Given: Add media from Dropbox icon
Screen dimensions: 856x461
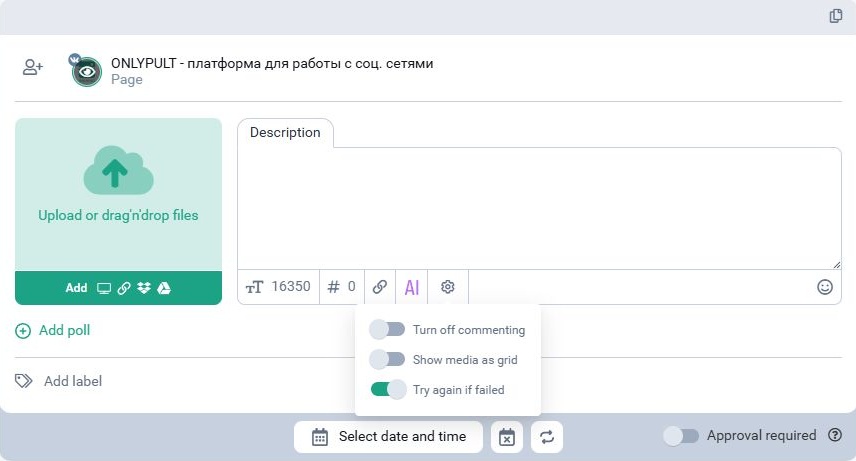Looking at the screenshot, I should pos(144,288).
